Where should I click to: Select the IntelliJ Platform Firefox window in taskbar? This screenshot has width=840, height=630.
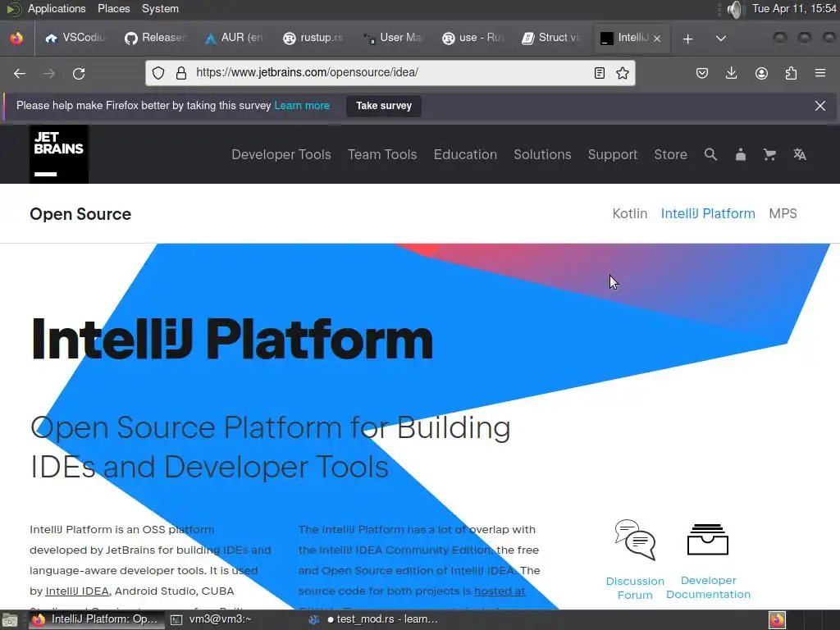tap(97, 620)
